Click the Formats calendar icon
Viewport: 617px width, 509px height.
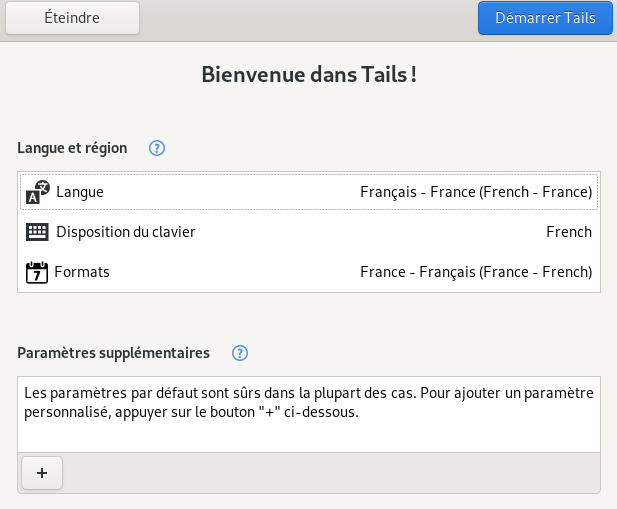pos(37,272)
